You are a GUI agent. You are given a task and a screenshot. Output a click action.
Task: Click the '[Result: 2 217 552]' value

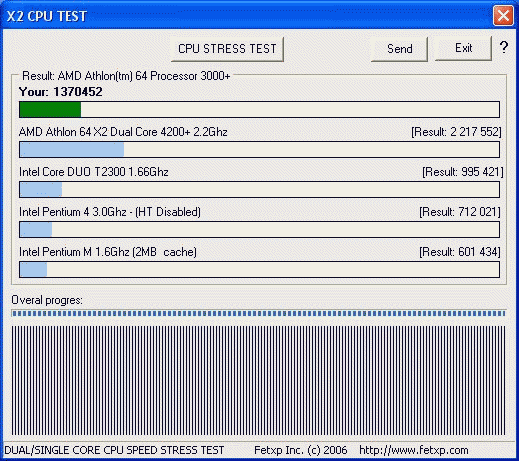click(456, 132)
